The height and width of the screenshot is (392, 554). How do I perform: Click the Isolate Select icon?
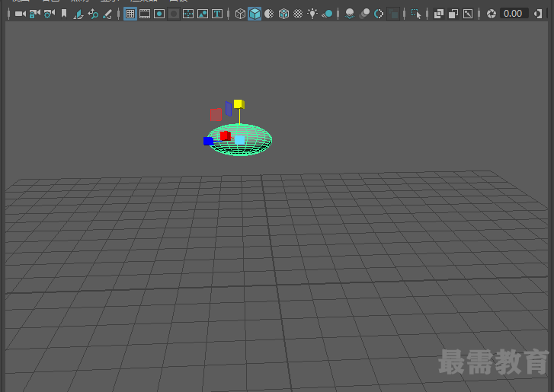click(416, 14)
